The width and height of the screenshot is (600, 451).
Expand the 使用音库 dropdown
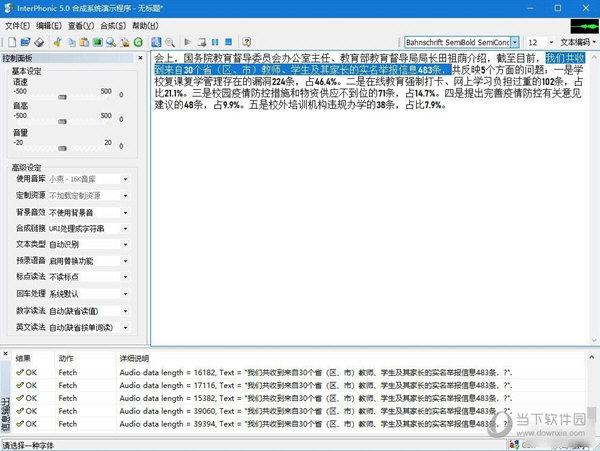pyautogui.click(x=125, y=179)
